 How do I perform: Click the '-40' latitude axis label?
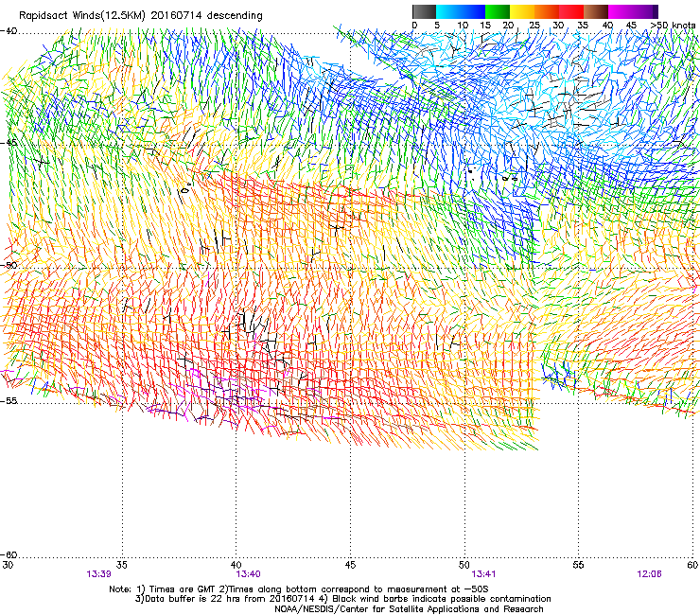tap(9, 31)
